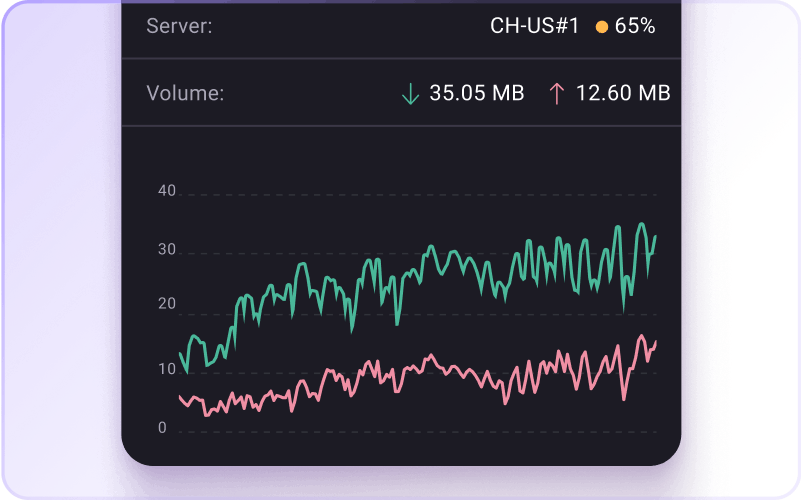Select the CH-US#1 server name

click(x=534, y=26)
